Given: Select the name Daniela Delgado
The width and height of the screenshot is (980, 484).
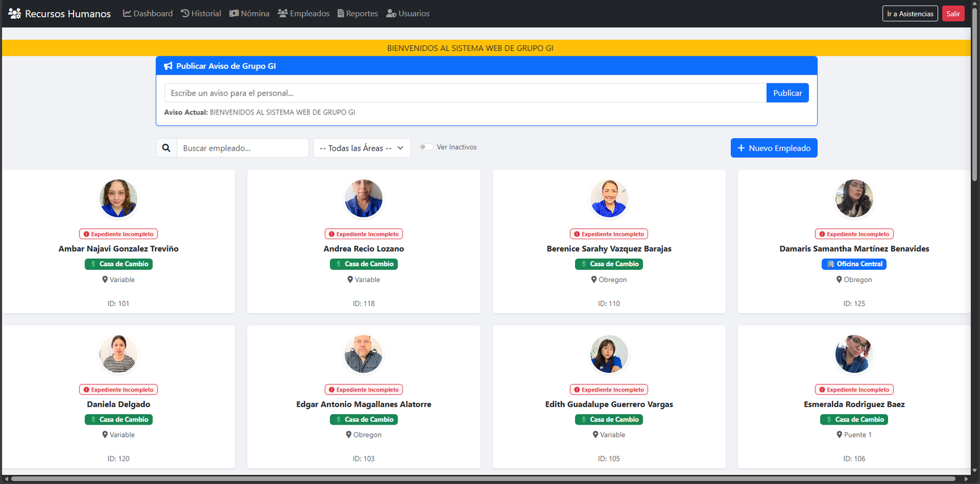Looking at the screenshot, I should 119,404.
